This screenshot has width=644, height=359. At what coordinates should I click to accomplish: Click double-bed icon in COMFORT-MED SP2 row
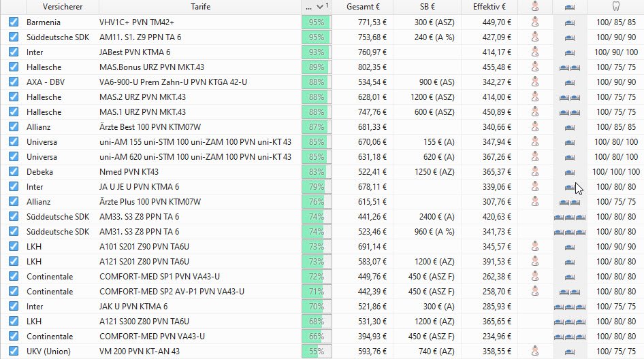pyautogui.click(x=570, y=292)
